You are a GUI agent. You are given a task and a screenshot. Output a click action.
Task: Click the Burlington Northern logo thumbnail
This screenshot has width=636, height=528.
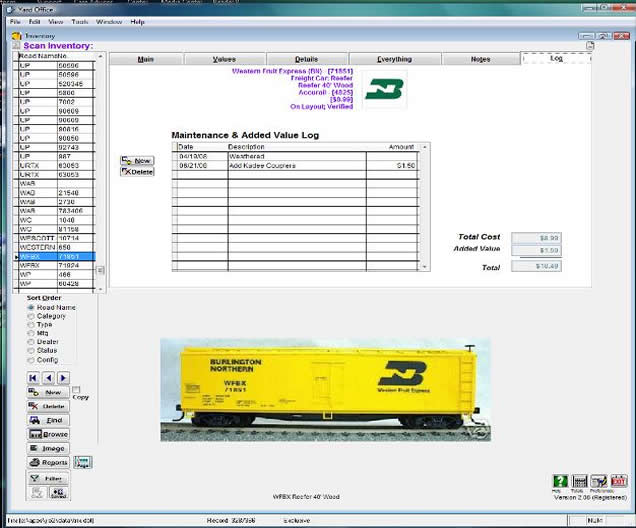pos(384,89)
